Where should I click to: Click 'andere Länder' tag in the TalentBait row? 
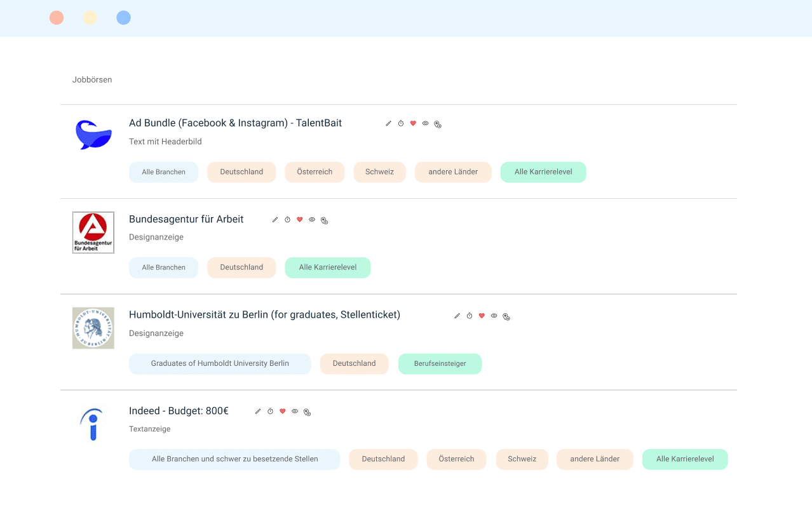tap(453, 172)
